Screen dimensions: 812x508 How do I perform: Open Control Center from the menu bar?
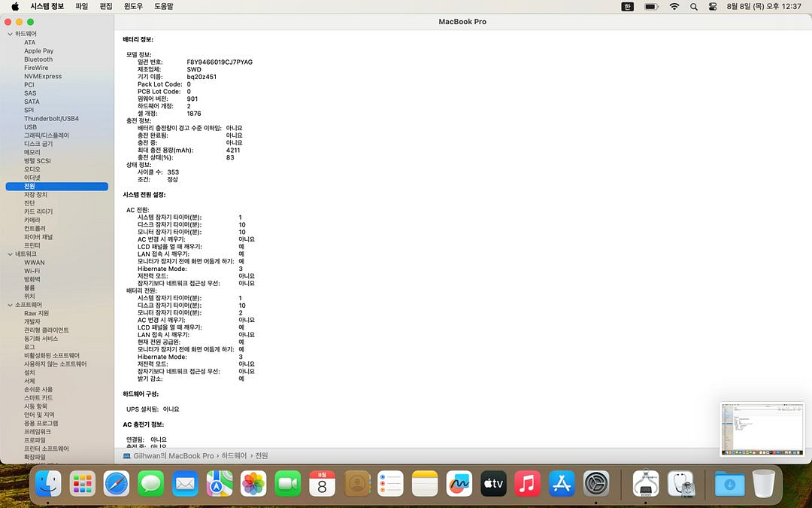pos(713,7)
